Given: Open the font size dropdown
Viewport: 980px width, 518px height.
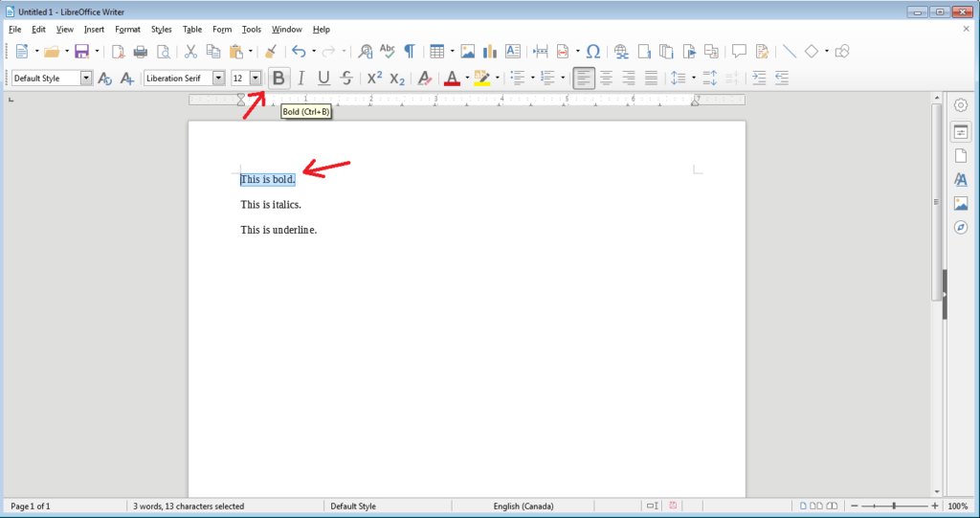Looking at the screenshot, I should (256, 79).
